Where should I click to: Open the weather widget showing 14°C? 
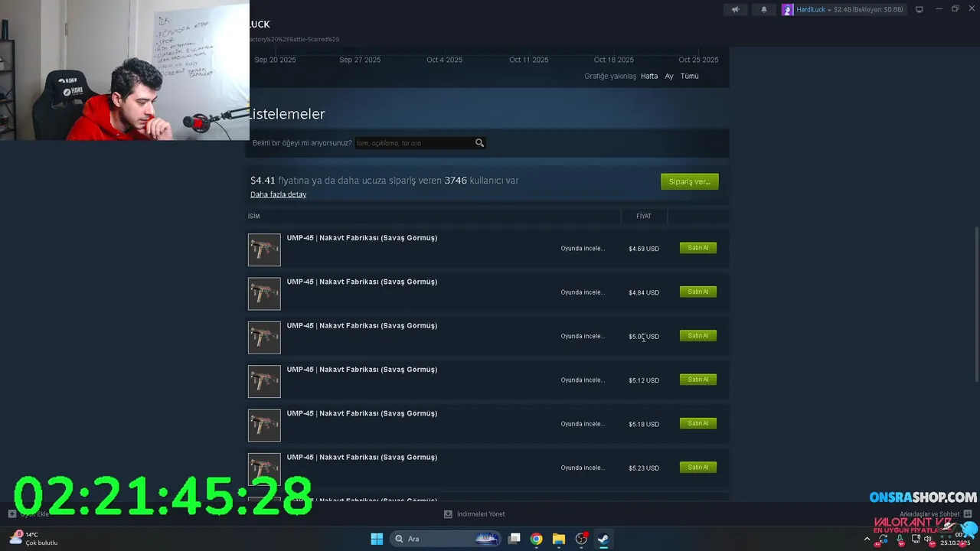(34, 539)
